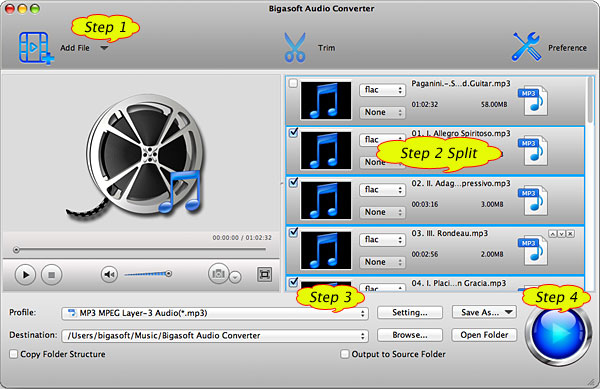Click music thumbnail of 03. III. Rondeau.mp3

coord(326,250)
